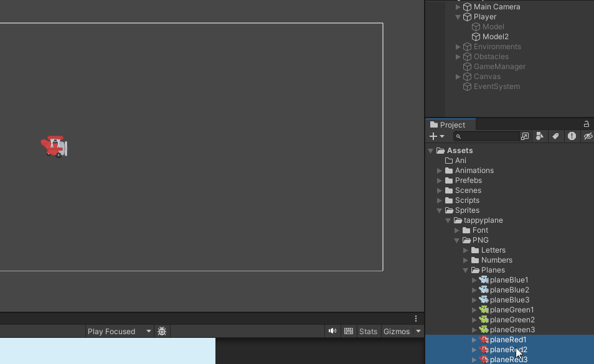Select the EventSystem object
Viewport: 594px width, 364px height.
click(497, 86)
